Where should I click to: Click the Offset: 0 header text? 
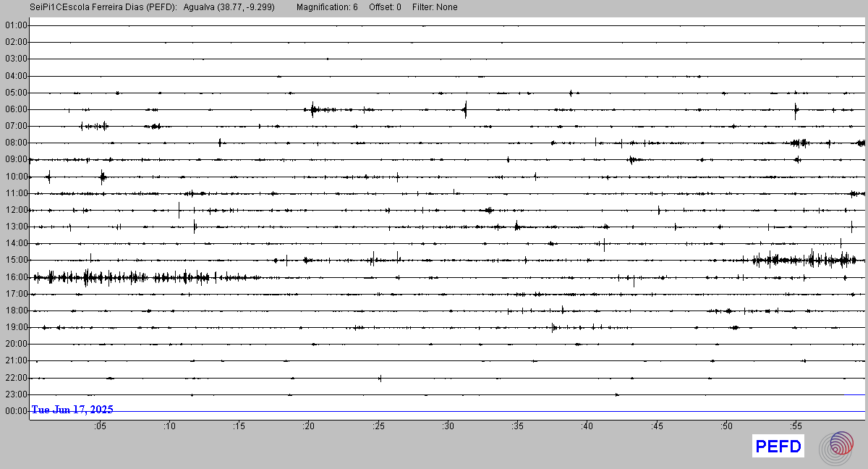(386, 7)
